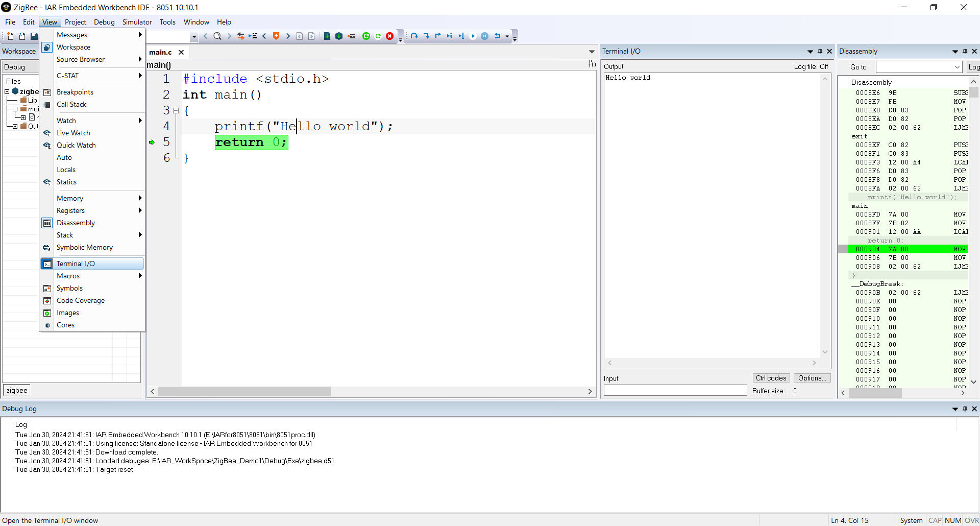This screenshot has width=980, height=526.
Task: Select Quick Watch in the View menu
Action: click(92, 145)
